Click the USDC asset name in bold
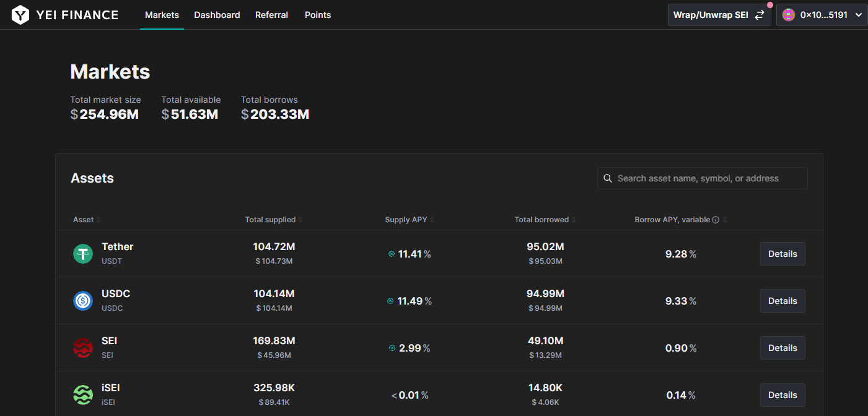868x416 pixels. coord(116,294)
